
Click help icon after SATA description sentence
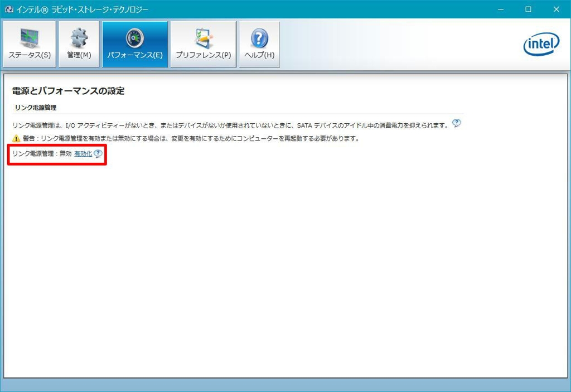(x=456, y=123)
